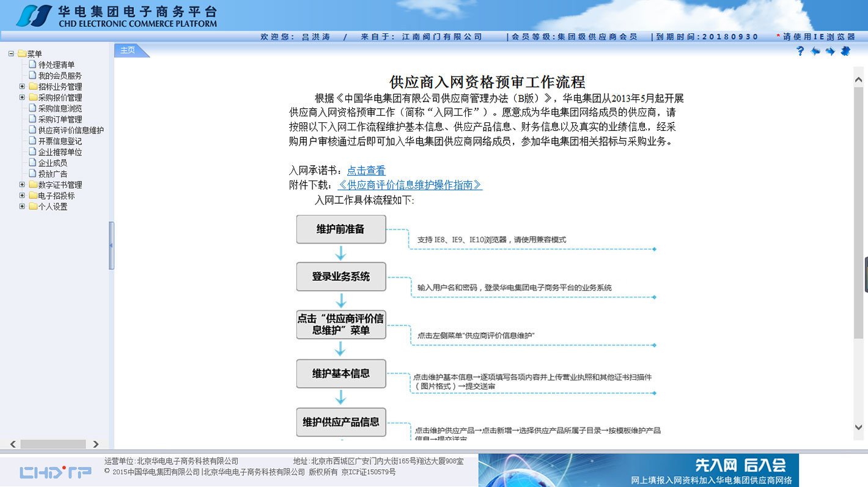Click the footer text 京ICP证150579号
Screen dimensions: 868x487
pos(369,472)
